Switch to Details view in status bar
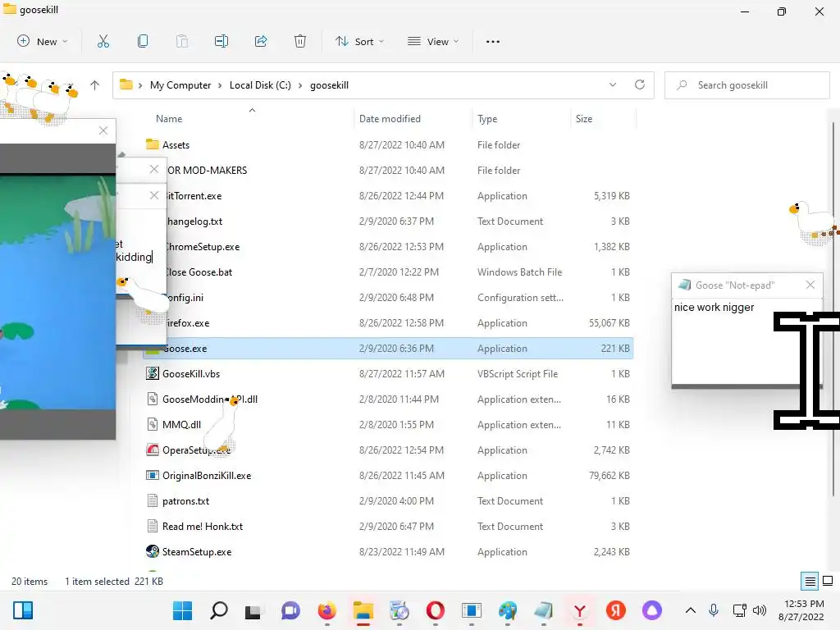 click(810, 581)
